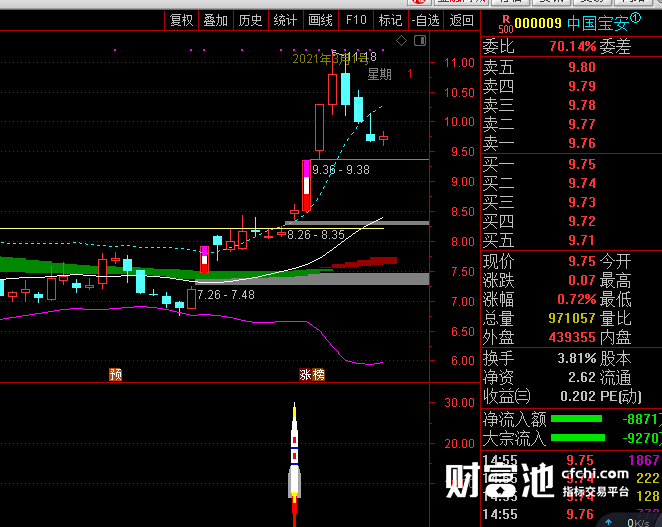This screenshot has height=527, width=662.
Task: Click the R 500 margin badge
Action: tap(505, 24)
